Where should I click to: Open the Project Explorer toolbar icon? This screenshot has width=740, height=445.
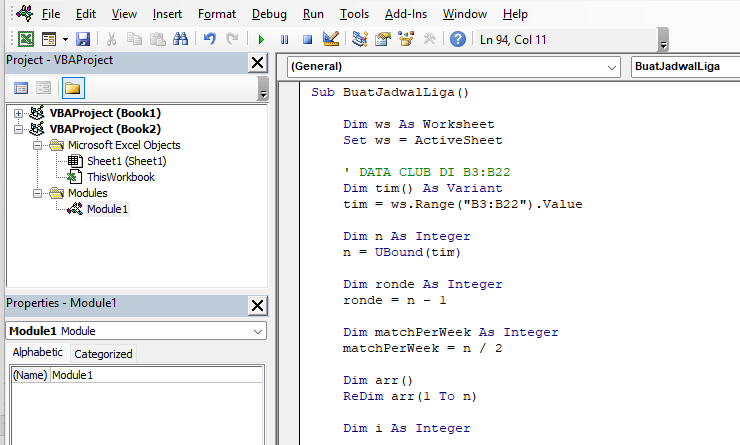(x=360, y=39)
